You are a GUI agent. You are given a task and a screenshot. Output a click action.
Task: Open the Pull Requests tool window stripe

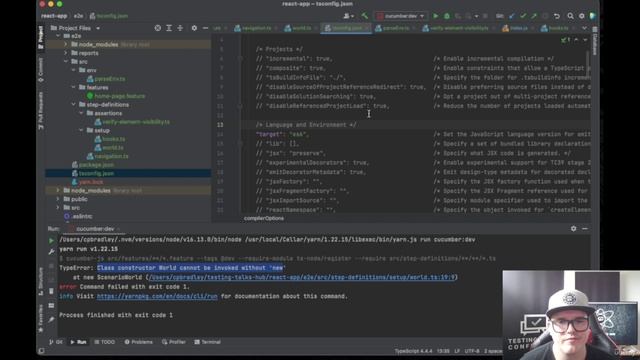(x=41, y=110)
